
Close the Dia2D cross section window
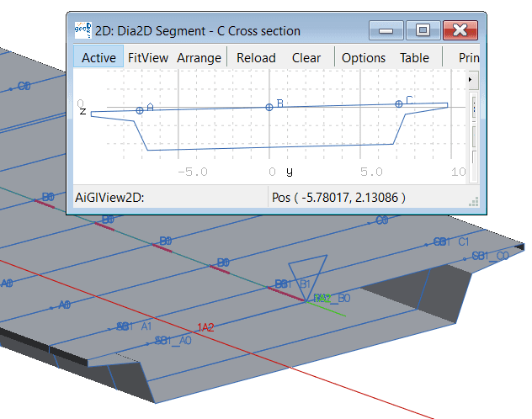tap(460, 31)
